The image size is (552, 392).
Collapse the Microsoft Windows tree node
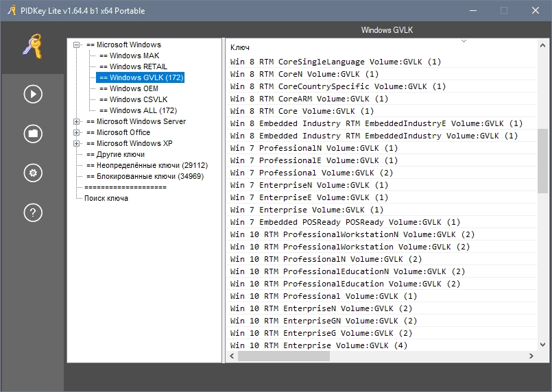click(76, 45)
